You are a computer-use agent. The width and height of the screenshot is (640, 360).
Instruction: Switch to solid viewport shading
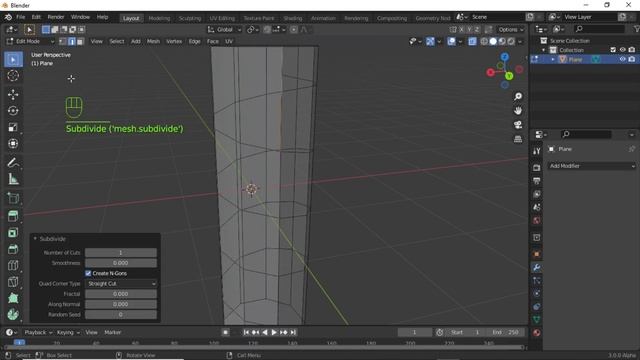(493, 41)
